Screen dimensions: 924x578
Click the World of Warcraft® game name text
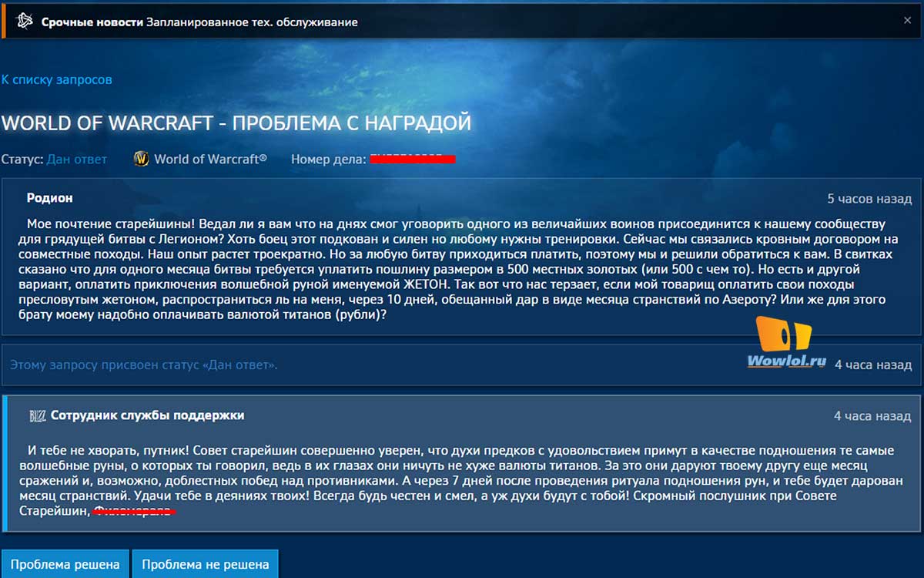210,159
